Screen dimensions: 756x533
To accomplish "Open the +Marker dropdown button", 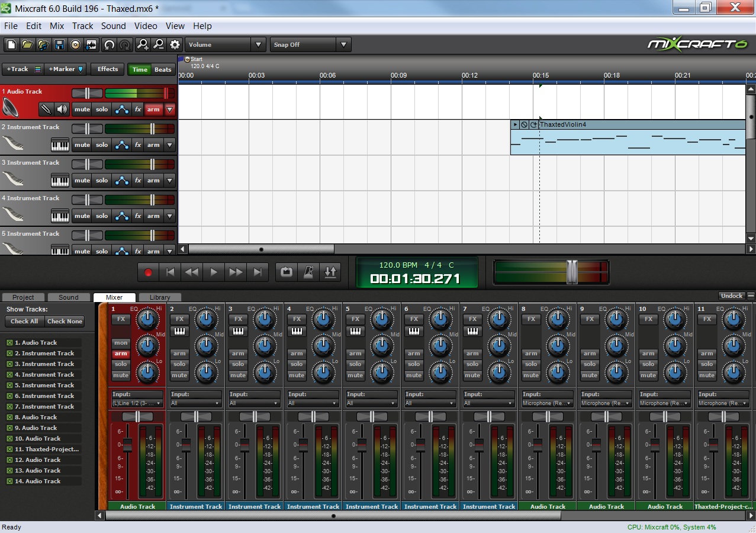I will (65, 69).
